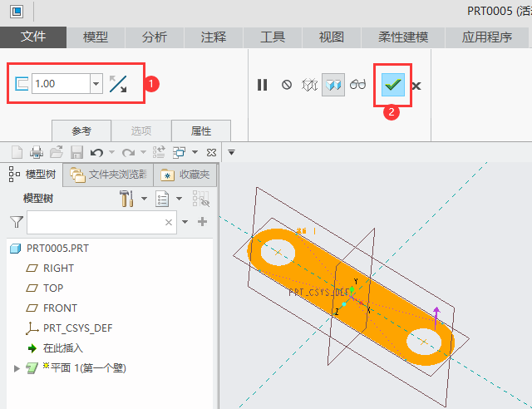The image size is (532, 409).
Task: Open the 属性 panel tab
Action: point(201,131)
